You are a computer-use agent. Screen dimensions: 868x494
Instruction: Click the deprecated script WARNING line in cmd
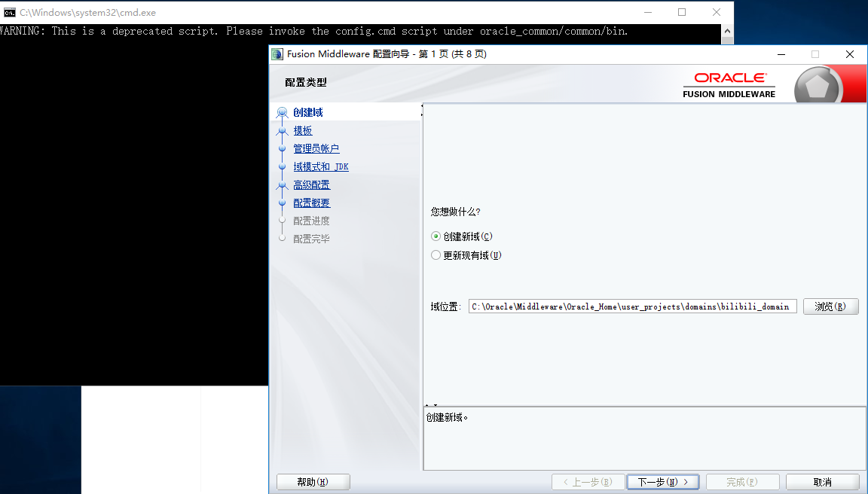(x=314, y=32)
